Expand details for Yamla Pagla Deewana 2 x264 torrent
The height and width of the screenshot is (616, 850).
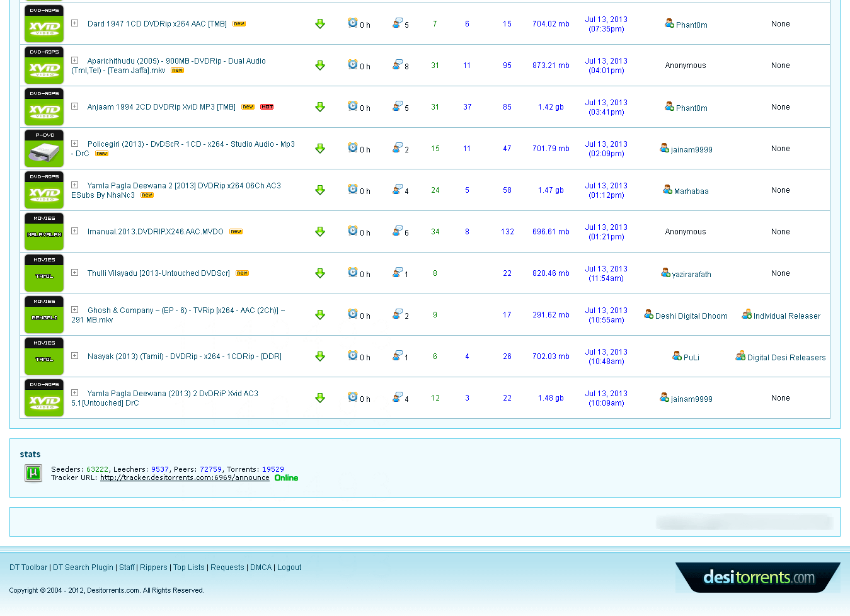74,185
